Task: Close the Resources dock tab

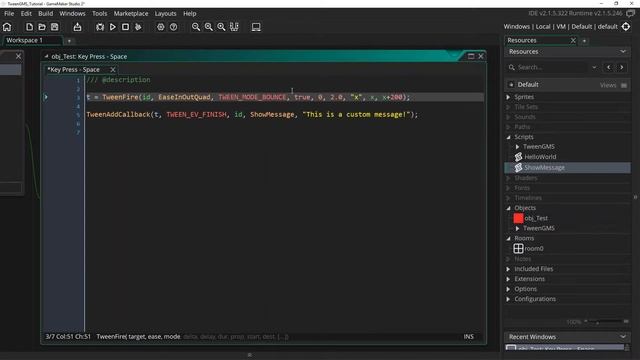Action: click(x=573, y=40)
